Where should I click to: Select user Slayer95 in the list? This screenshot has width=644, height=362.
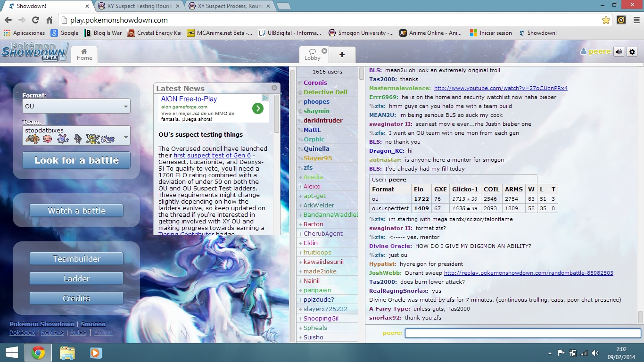pyautogui.click(x=318, y=158)
